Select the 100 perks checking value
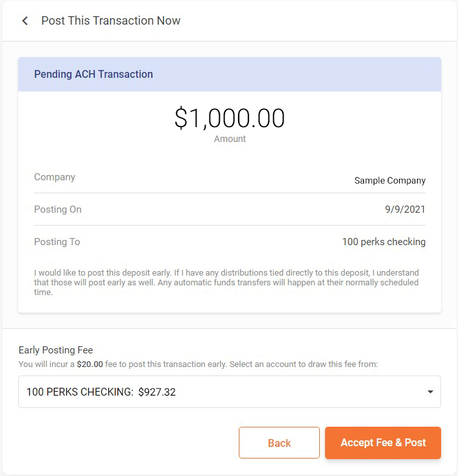Viewport: 458px width, 476px height. point(383,242)
